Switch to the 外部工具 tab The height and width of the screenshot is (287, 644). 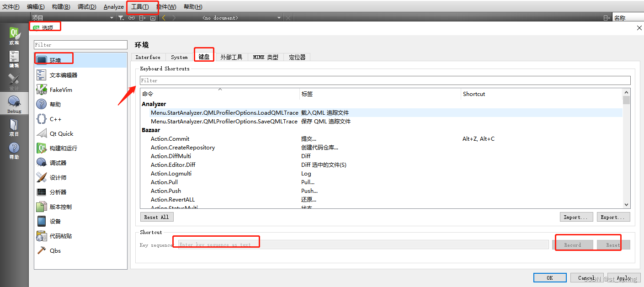231,57
